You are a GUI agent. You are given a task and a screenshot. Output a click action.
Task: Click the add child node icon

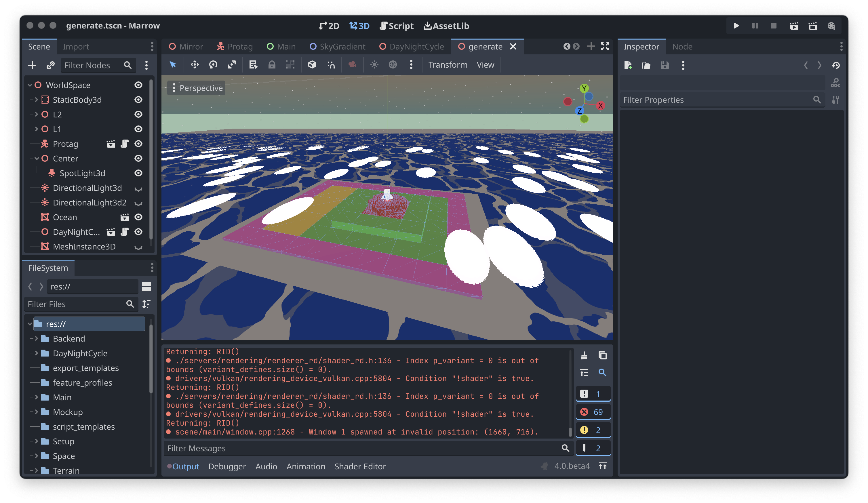point(32,65)
